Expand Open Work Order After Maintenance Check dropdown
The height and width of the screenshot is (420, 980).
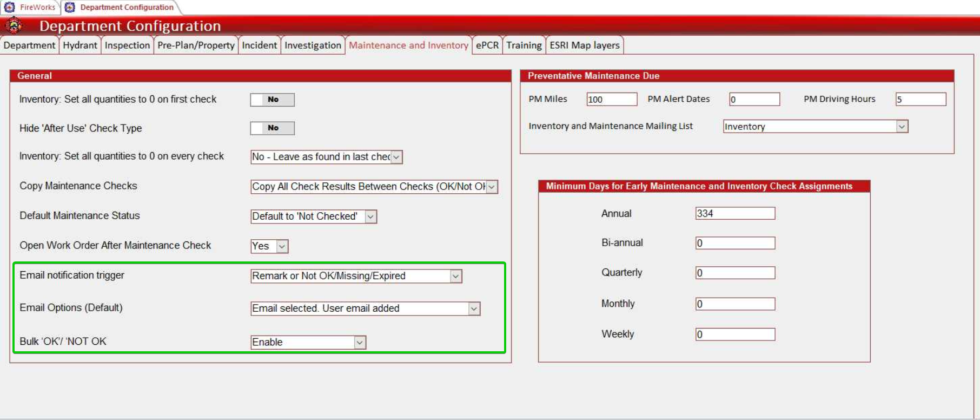[x=282, y=246]
